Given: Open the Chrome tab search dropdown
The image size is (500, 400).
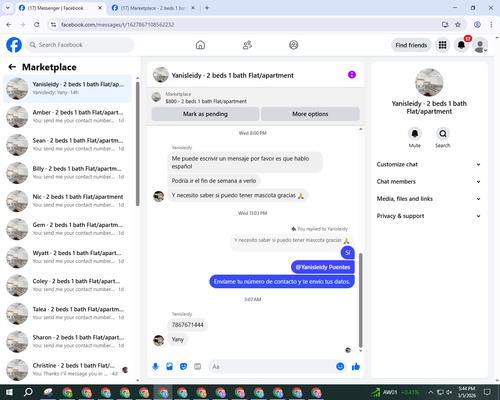Looking at the screenshot, I should click(x=8, y=8).
